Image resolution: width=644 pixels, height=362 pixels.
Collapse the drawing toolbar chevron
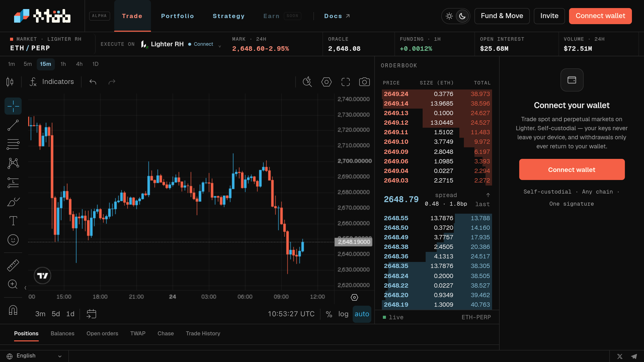point(25,288)
